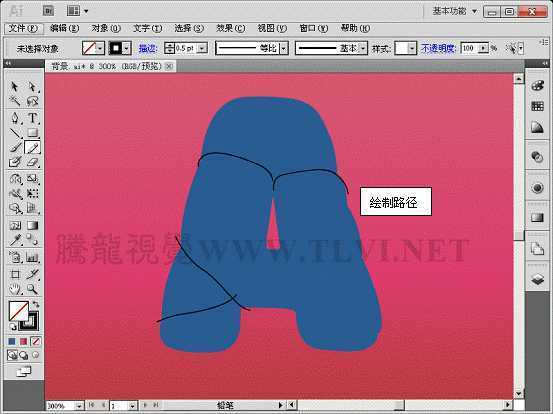Activate the Fill box in toolbox
This screenshot has width=553, height=414.
tap(18, 311)
